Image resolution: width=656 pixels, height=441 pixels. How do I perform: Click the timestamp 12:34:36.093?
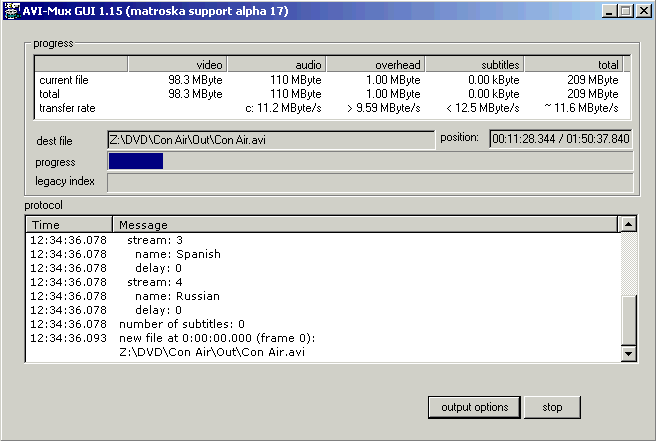click(x=68, y=338)
